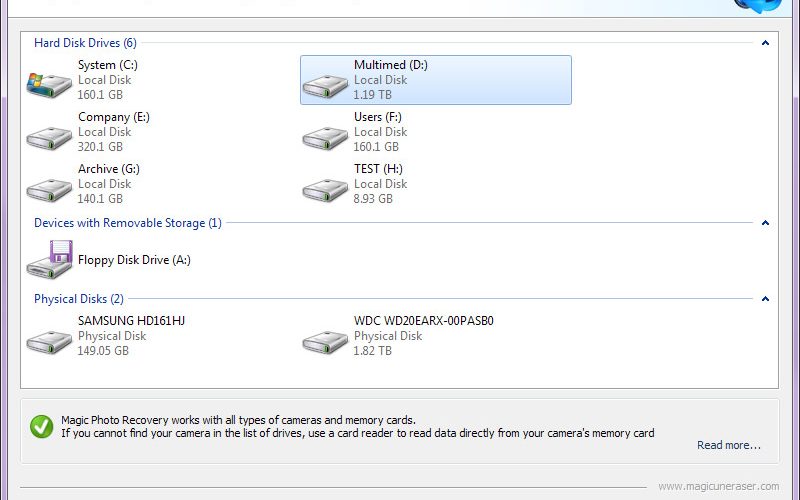Select the Users (F:) drive icon
Viewport: 800px width, 500px height.
point(325,138)
